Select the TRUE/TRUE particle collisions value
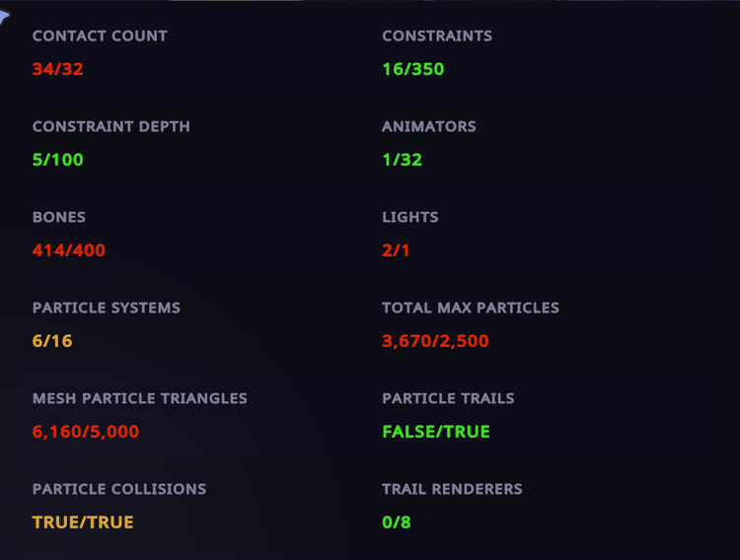Viewport: 740px width, 560px height. tap(83, 523)
